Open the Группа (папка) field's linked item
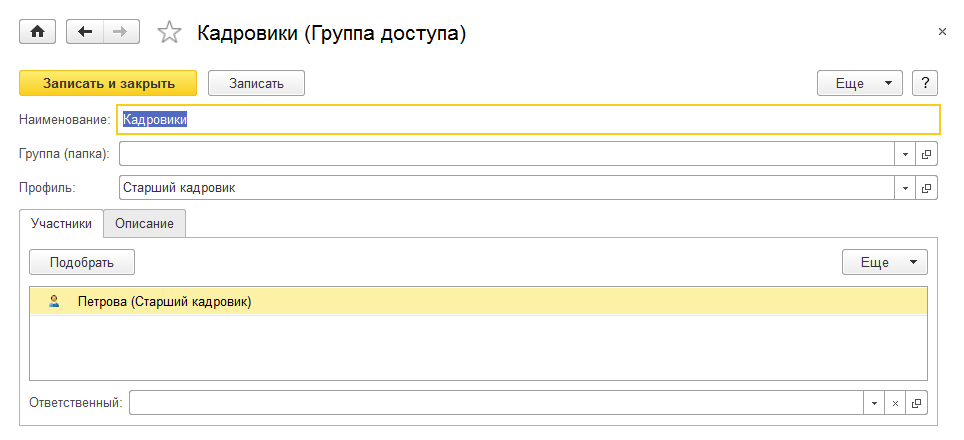The image size is (964, 440). point(926,154)
